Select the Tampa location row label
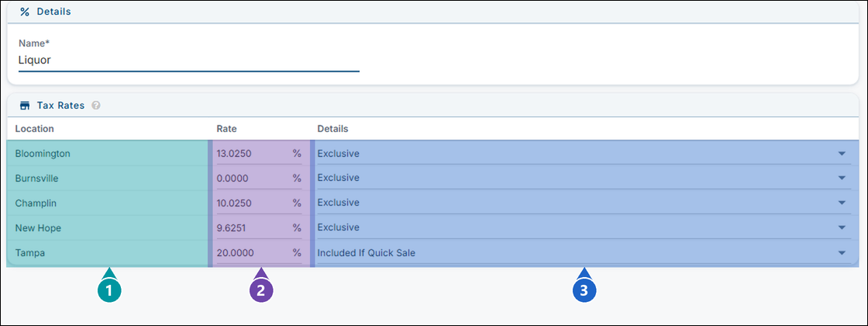Screen dimensions: 868x326 [30, 253]
